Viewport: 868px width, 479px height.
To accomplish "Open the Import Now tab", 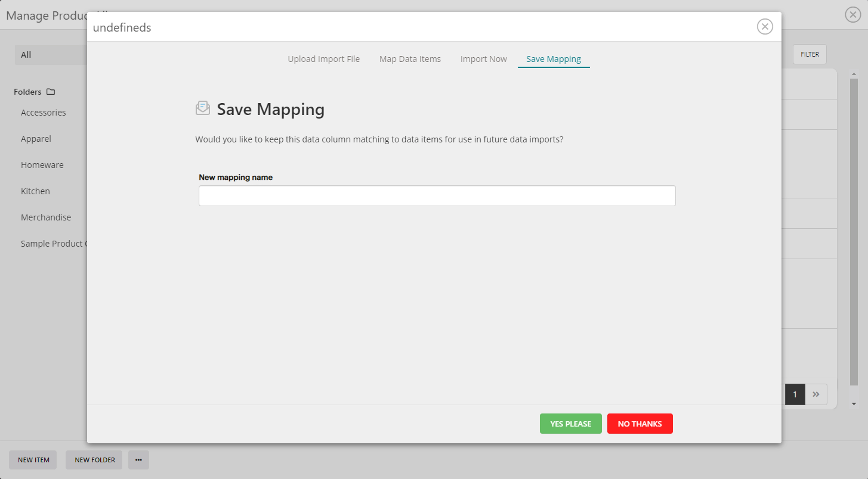I will click(x=483, y=59).
